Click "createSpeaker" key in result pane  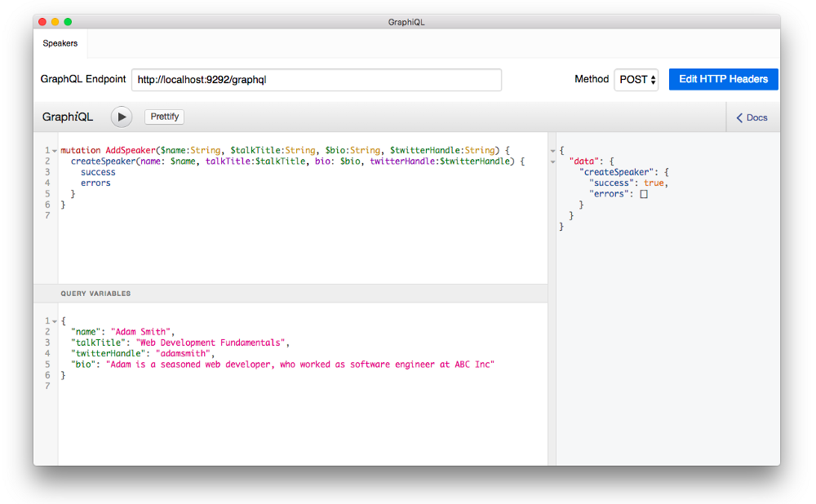coord(617,172)
